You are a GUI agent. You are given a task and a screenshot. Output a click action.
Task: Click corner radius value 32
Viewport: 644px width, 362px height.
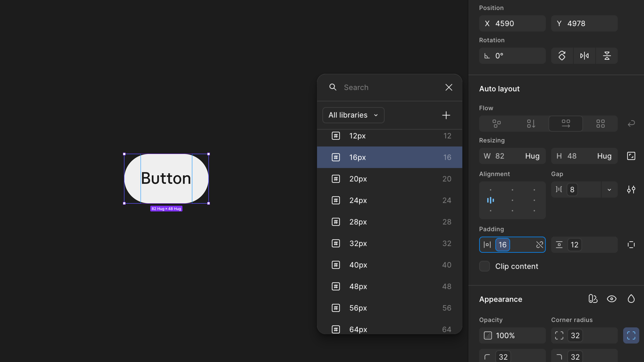[575, 335]
